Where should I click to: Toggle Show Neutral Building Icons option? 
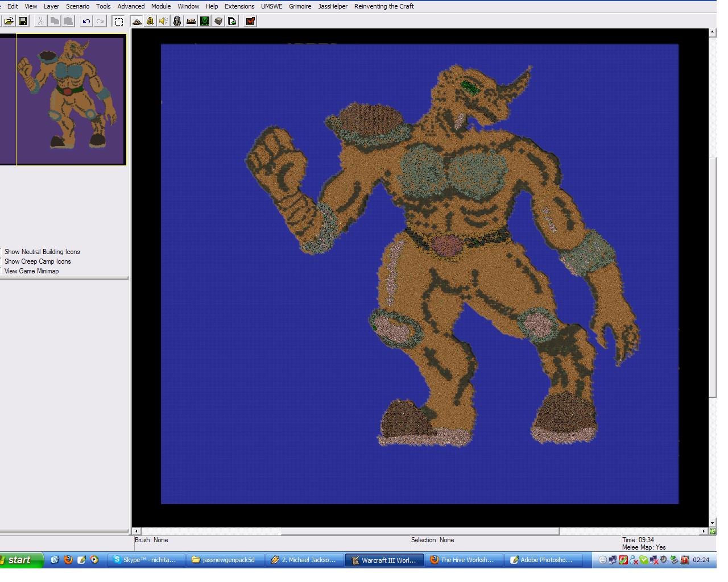tap(42, 252)
